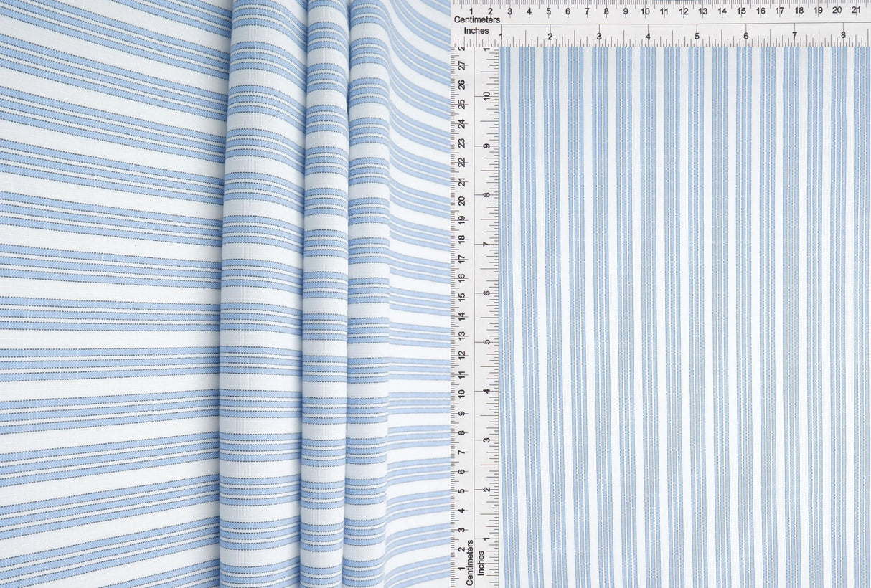This screenshot has height=588, width=871.
Task: Select the 15 cm mark on the horizontal ruler
Action: coord(741,11)
